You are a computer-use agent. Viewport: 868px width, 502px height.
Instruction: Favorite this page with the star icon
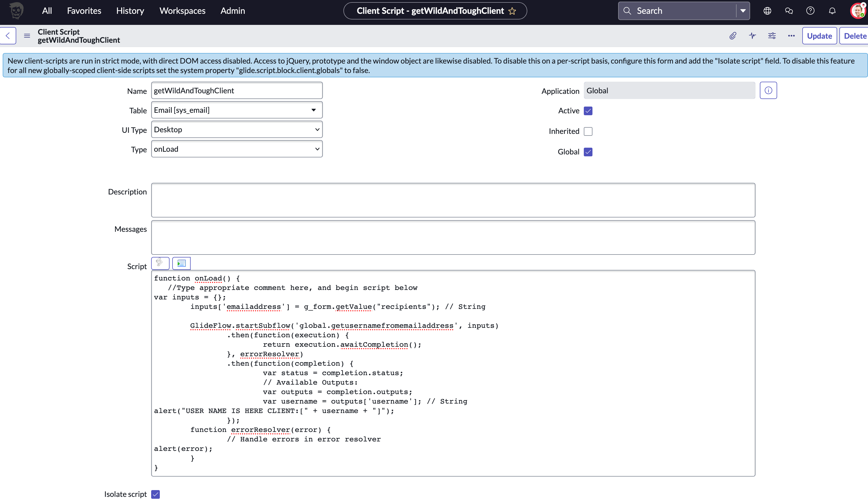pos(512,11)
